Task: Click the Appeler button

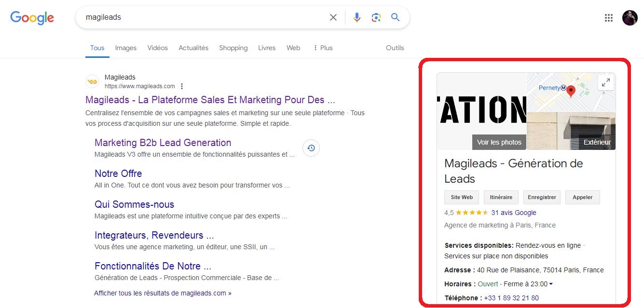Action: (x=583, y=197)
